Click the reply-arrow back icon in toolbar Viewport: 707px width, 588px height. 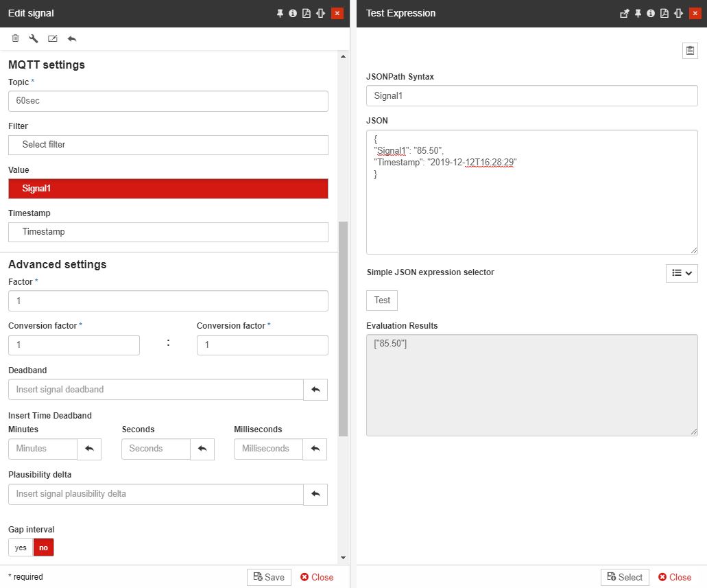pos(72,38)
